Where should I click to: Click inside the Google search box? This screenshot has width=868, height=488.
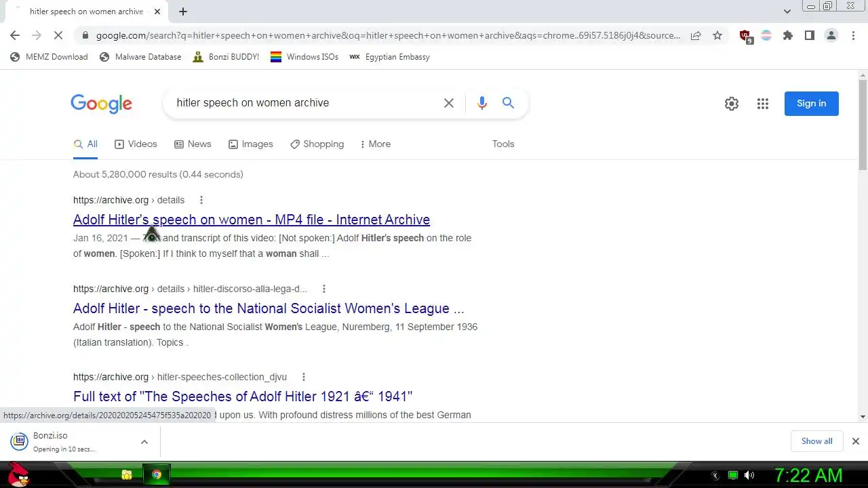(305, 103)
